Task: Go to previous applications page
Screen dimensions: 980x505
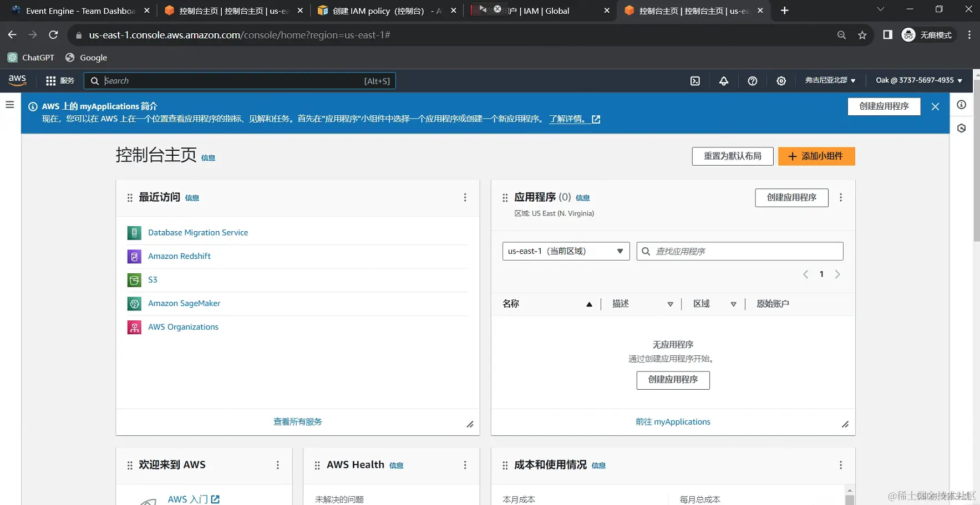Action: coord(806,274)
